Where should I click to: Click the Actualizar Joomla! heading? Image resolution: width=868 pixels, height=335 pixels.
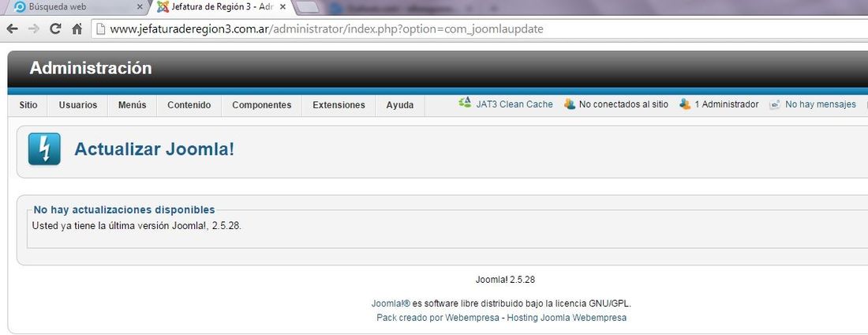click(155, 149)
